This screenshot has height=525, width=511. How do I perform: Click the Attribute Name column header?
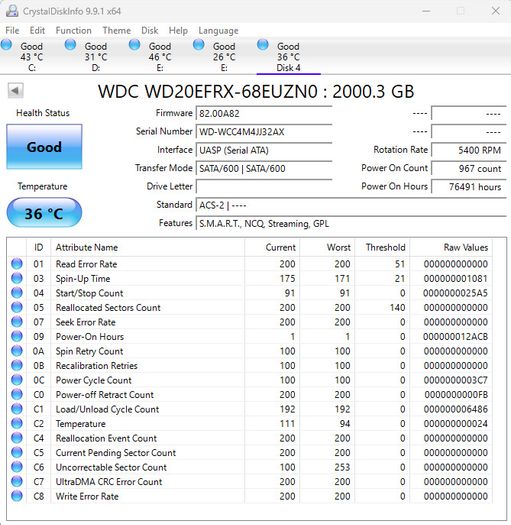(x=148, y=247)
